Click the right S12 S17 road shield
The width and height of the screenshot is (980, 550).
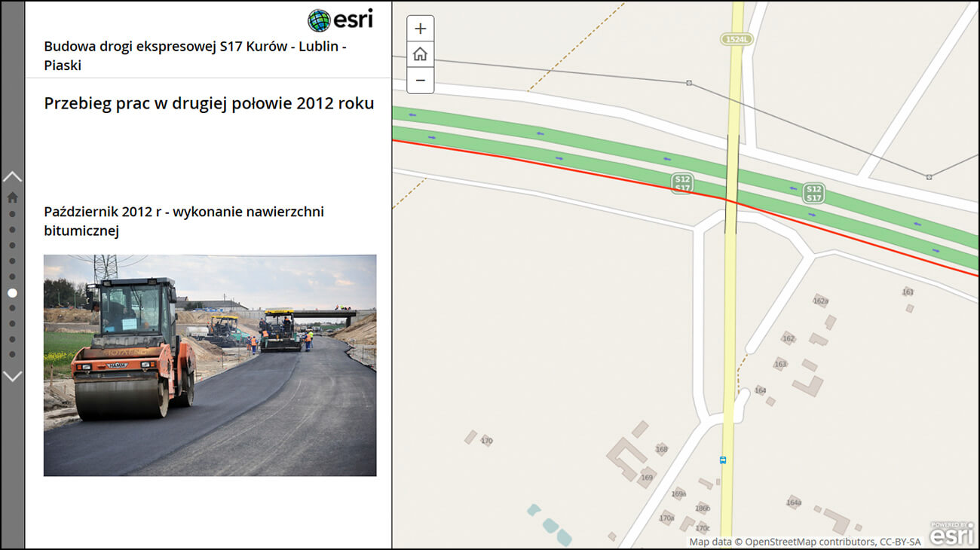(x=813, y=194)
